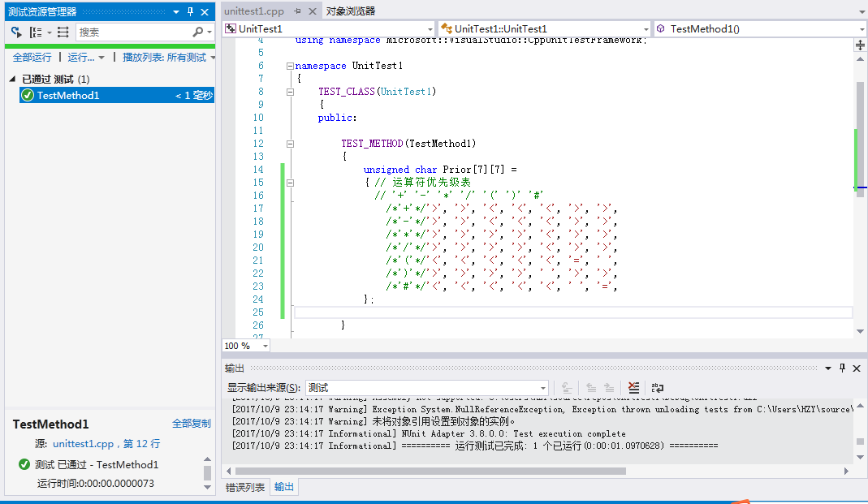The height and width of the screenshot is (504, 868).
Task: Click the '测试 已通过 - TestMethod1' text
Action: click(97, 465)
